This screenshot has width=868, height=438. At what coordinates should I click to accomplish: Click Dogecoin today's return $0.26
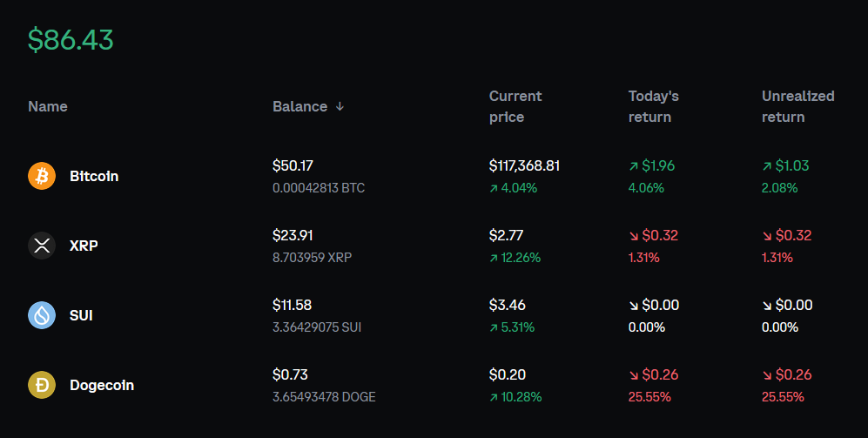point(653,375)
